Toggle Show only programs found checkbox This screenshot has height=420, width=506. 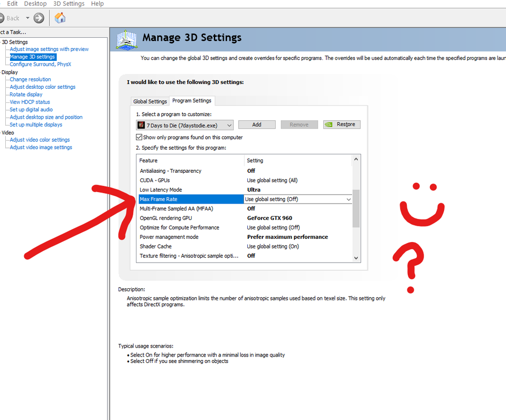[139, 137]
